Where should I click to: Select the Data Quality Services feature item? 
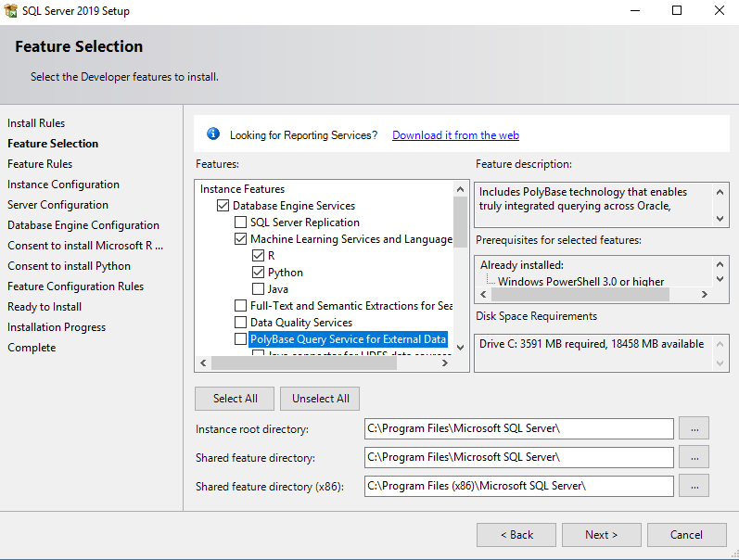coord(300,323)
